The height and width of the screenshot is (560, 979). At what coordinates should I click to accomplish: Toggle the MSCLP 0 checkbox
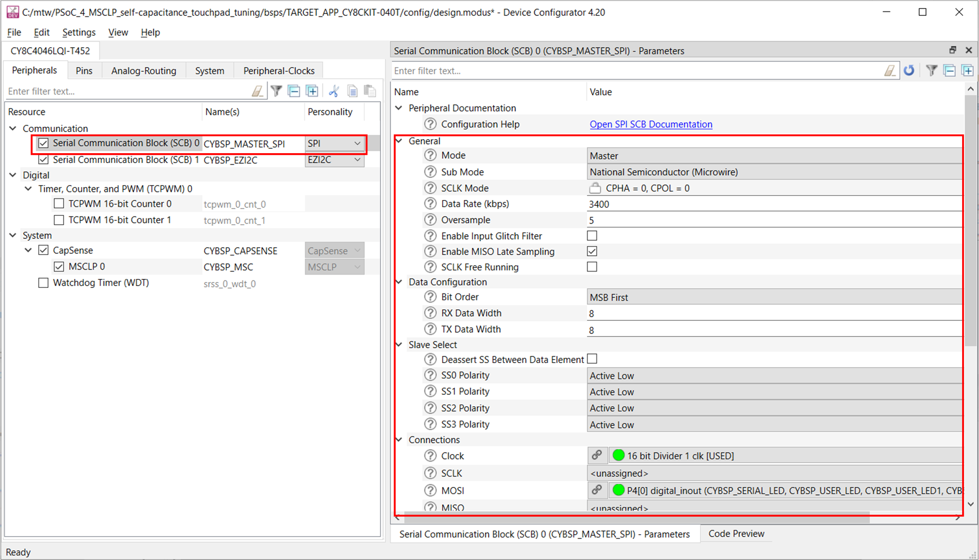(59, 267)
